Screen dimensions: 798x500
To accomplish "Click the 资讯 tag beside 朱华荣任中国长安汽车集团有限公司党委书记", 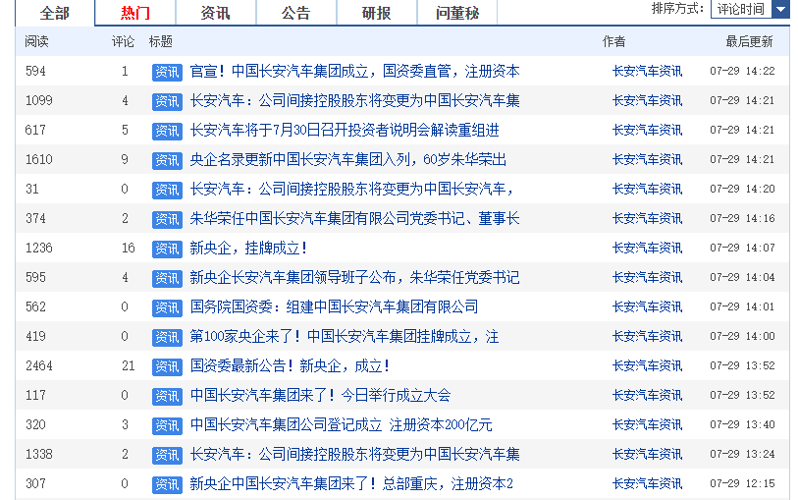I will [x=167, y=220].
